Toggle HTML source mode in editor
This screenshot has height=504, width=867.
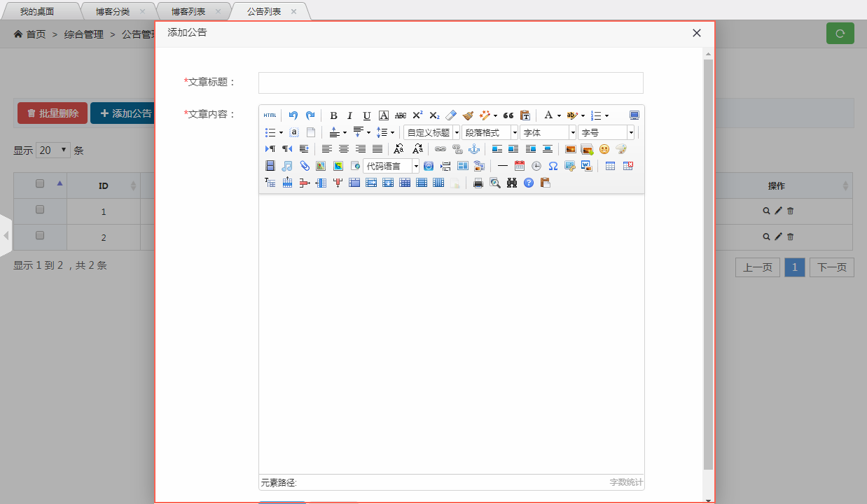click(x=270, y=115)
